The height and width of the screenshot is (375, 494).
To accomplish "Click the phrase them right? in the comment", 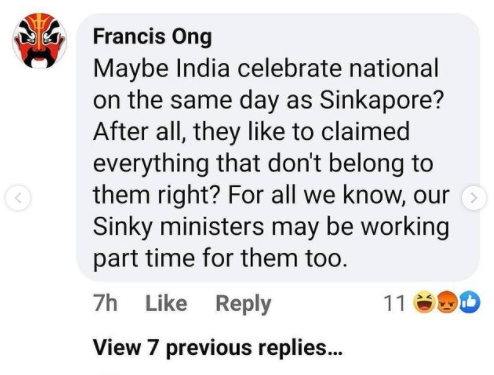I will coord(156,196).
